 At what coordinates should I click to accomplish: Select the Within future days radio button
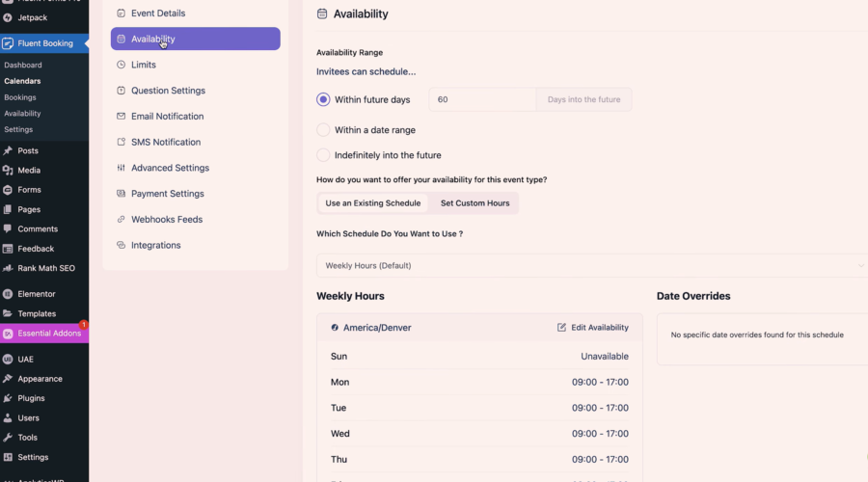[323, 99]
